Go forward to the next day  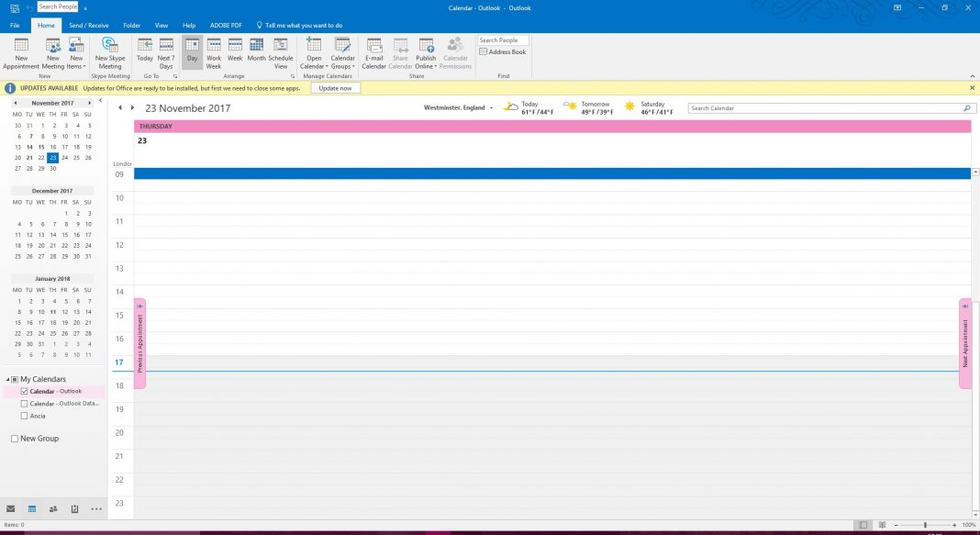coord(132,107)
